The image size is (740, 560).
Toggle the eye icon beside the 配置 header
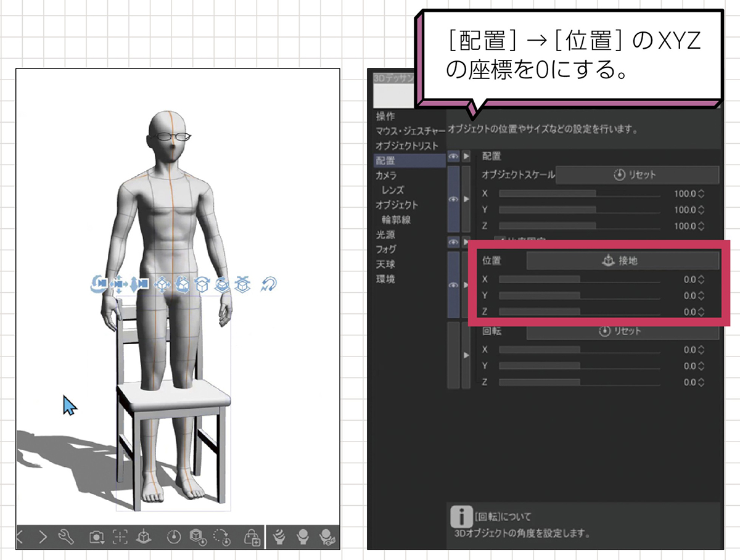453,157
